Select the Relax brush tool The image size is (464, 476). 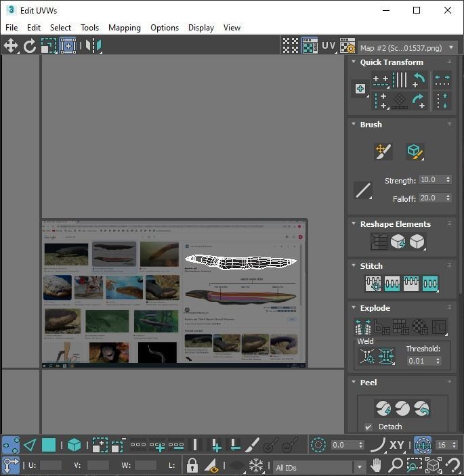415,151
